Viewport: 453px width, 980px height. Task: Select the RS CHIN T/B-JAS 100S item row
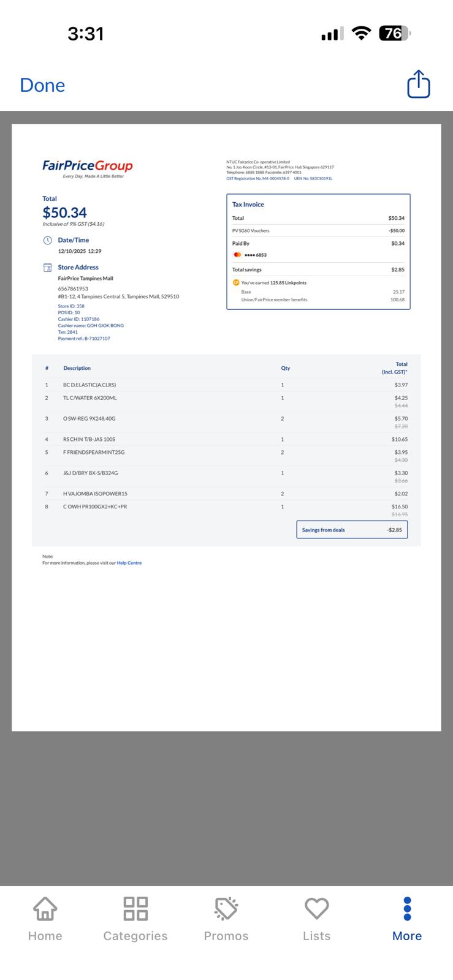click(226, 439)
